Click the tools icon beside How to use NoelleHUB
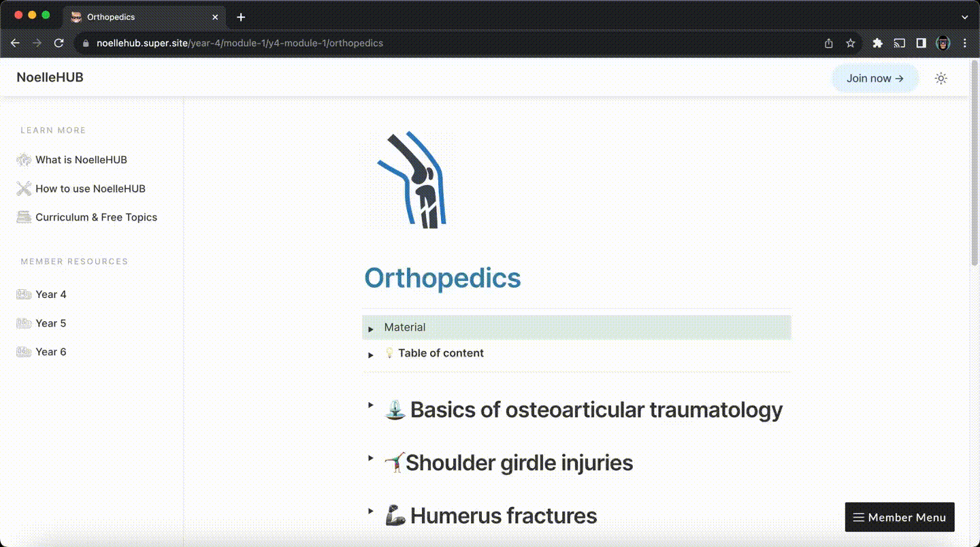The width and height of the screenshot is (980, 547). [24, 188]
